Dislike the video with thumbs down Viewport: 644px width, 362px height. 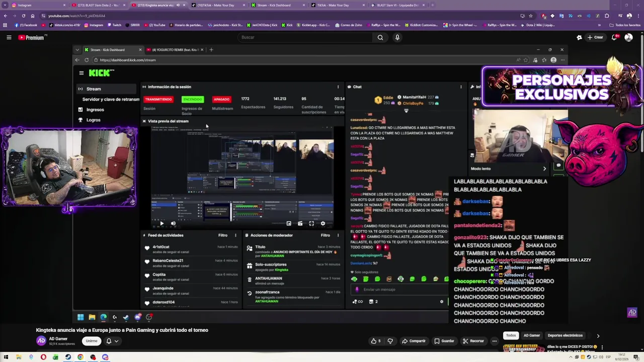390,341
